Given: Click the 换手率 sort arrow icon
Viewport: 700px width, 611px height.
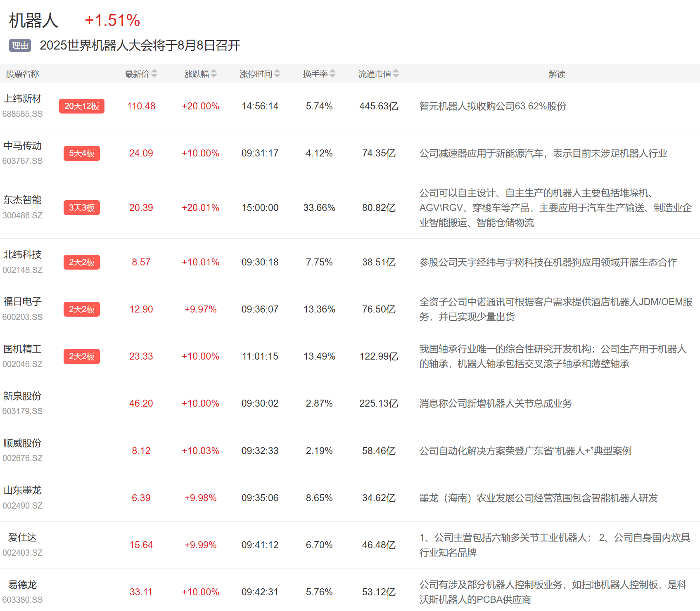Looking at the screenshot, I should [332, 74].
